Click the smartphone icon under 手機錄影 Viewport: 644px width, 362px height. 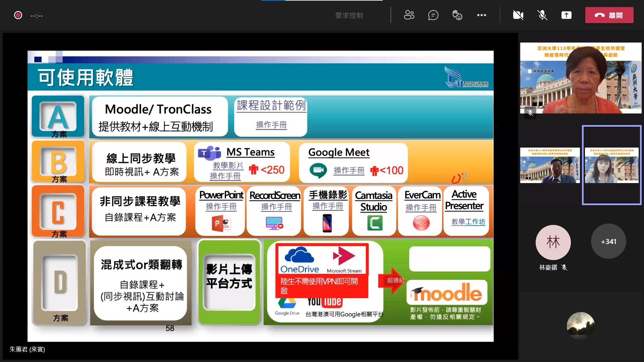tap(327, 223)
